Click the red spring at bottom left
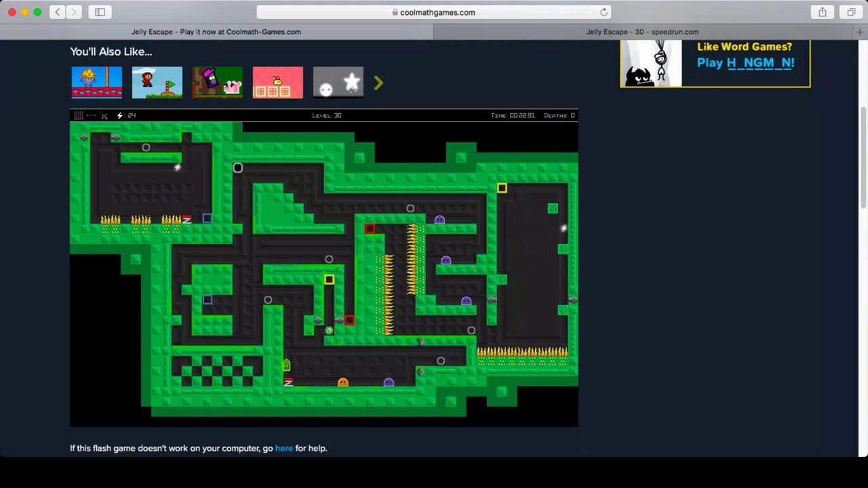This screenshot has height=488, width=868. tap(288, 382)
